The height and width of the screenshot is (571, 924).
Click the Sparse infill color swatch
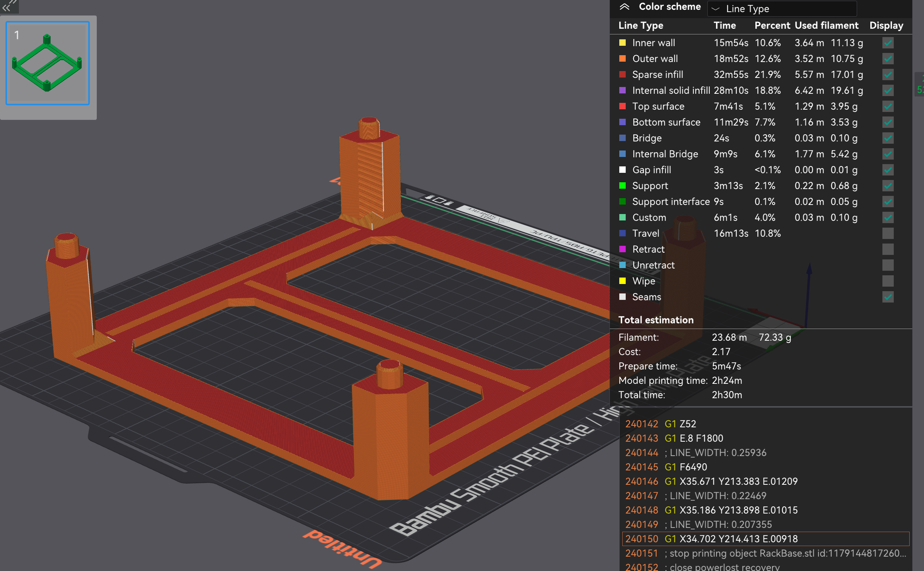(x=622, y=74)
